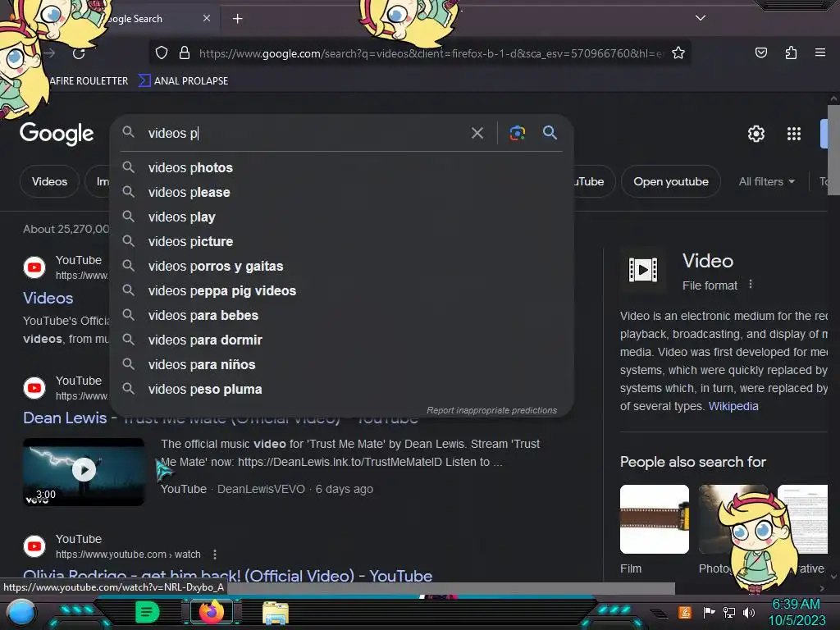Click the Olivia Rodrigo result YouTube favicon
Screen dimensions: 840x630
pos(34,546)
